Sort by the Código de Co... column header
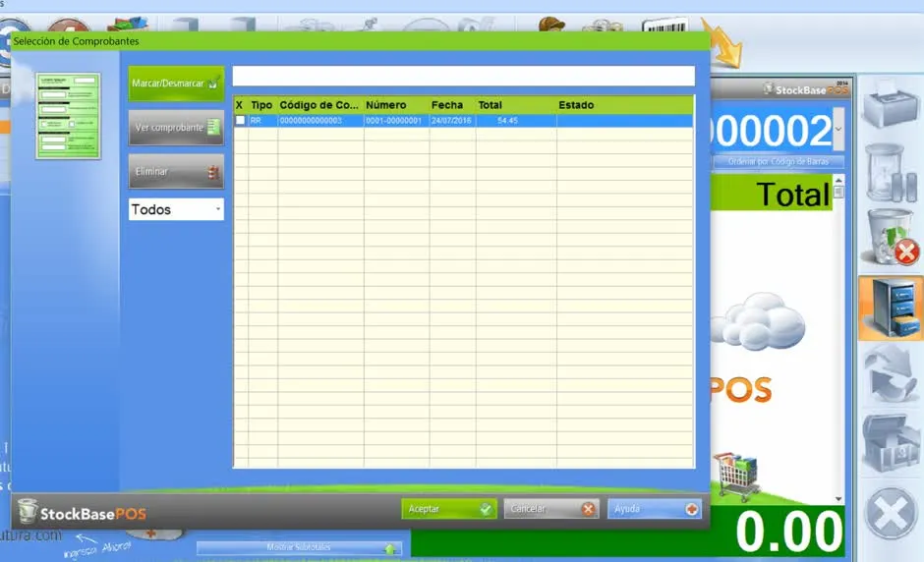Image resolution: width=924 pixels, height=562 pixels. pyautogui.click(x=318, y=105)
